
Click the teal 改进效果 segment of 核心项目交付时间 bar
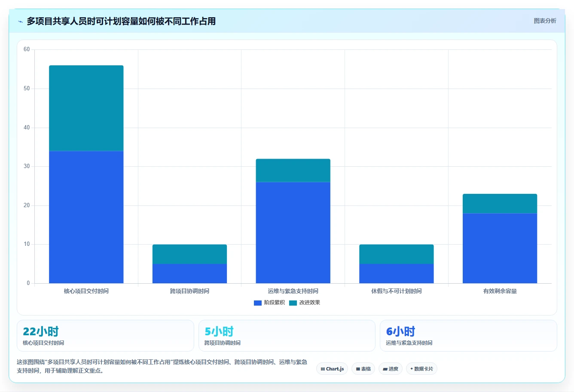point(86,108)
